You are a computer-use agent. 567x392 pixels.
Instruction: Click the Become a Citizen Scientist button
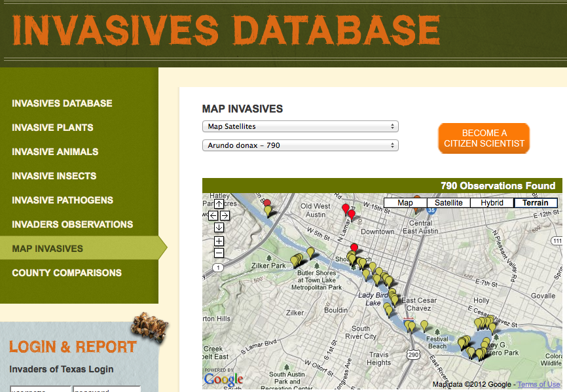coord(484,138)
